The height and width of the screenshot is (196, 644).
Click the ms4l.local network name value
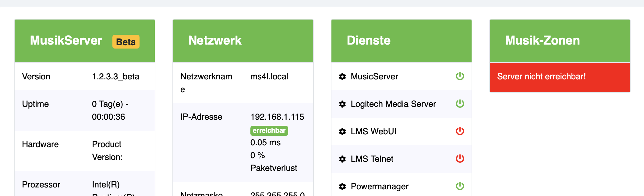tap(269, 77)
